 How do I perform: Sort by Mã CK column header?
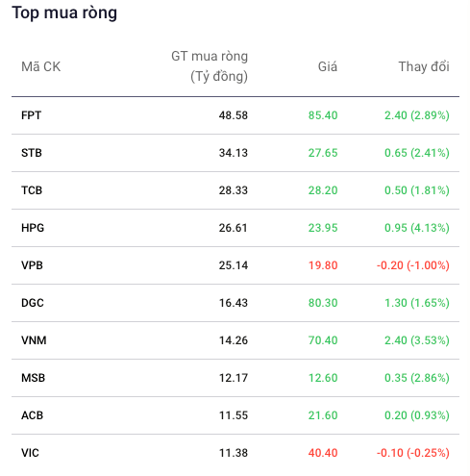[40, 66]
